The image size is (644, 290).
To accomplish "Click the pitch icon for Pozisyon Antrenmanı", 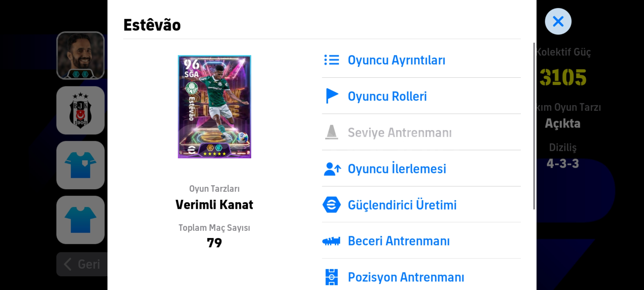I will coord(332,277).
